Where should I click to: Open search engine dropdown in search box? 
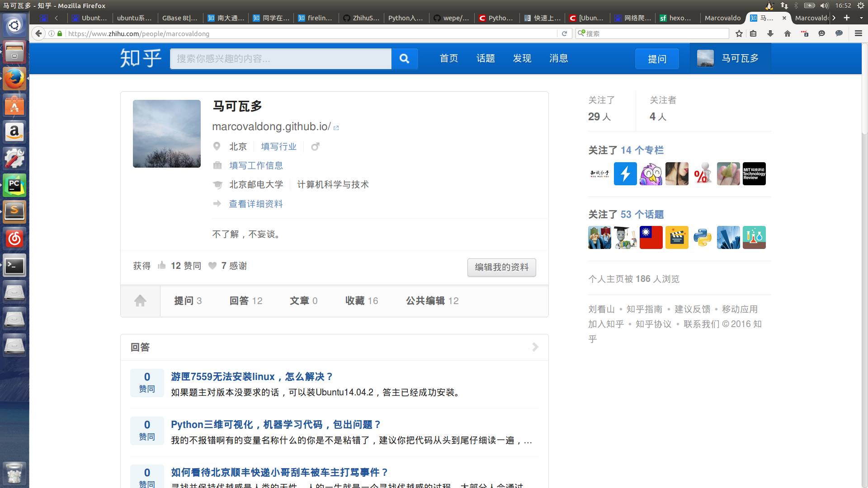tap(582, 33)
